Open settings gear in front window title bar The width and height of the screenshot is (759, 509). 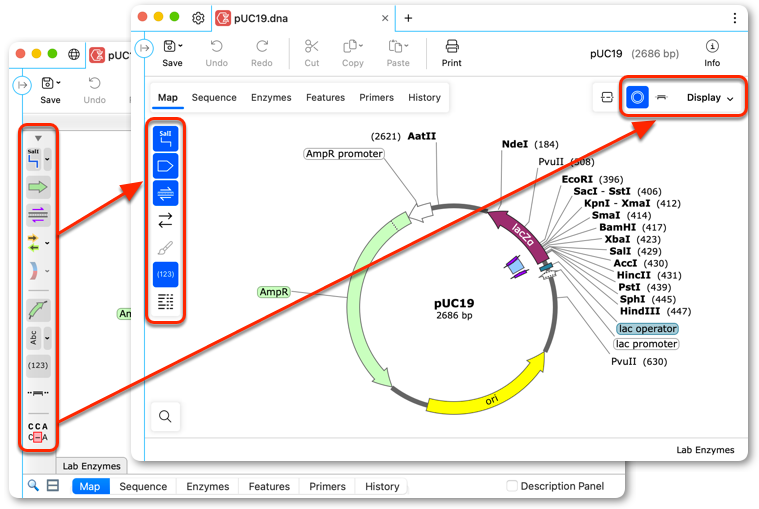(198, 18)
